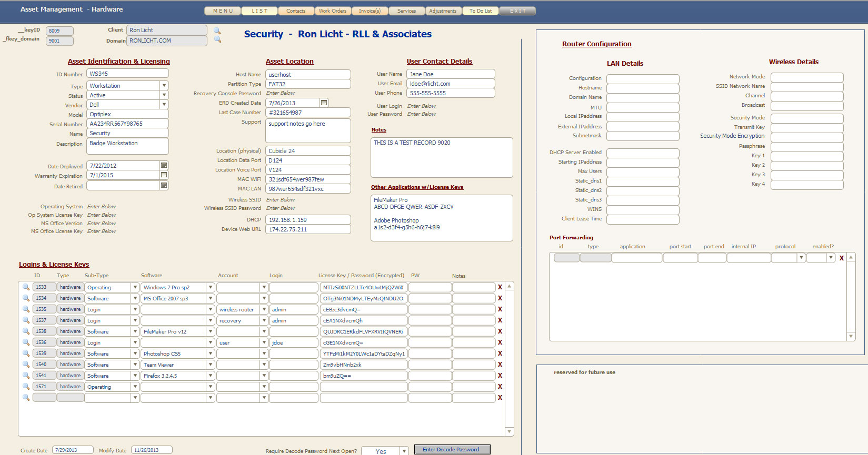Open the Contacts tab
This screenshot has height=455, width=868.
[x=296, y=11]
